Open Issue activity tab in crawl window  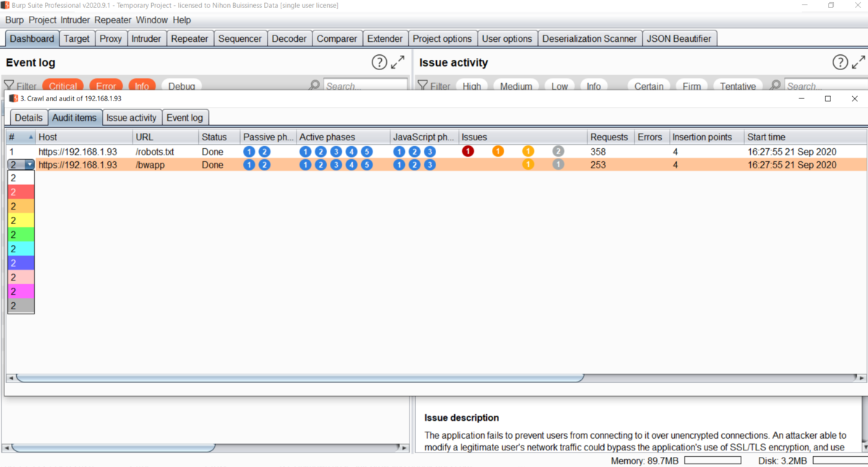point(132,117)
